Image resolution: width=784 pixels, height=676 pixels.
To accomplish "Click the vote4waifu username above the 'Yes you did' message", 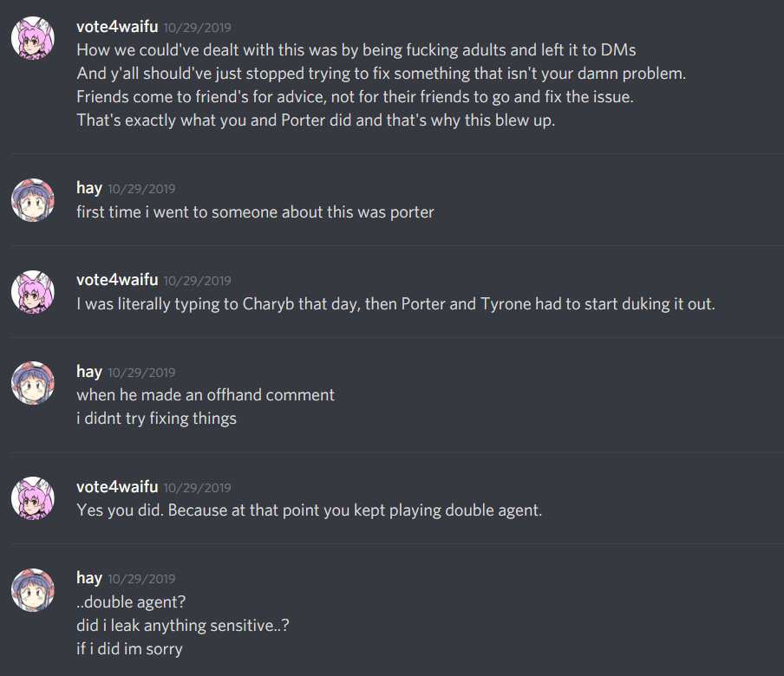I will (x=117, y=486).
